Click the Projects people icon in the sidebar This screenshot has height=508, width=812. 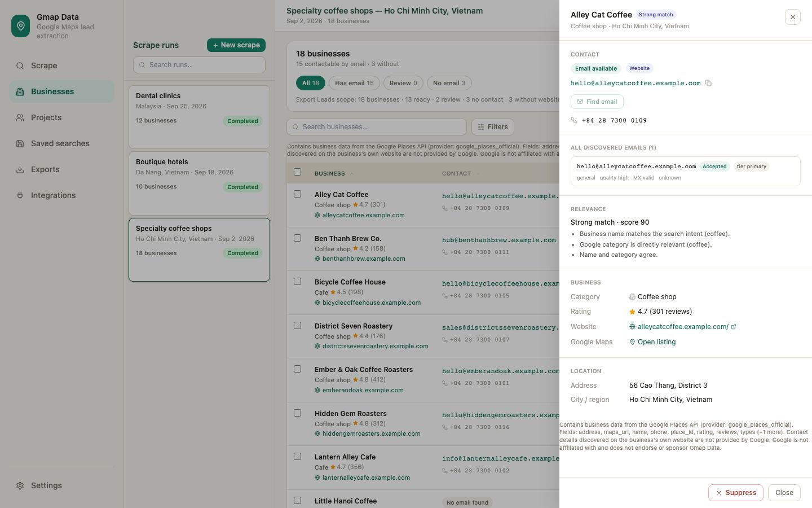click(x=20, y=117)
